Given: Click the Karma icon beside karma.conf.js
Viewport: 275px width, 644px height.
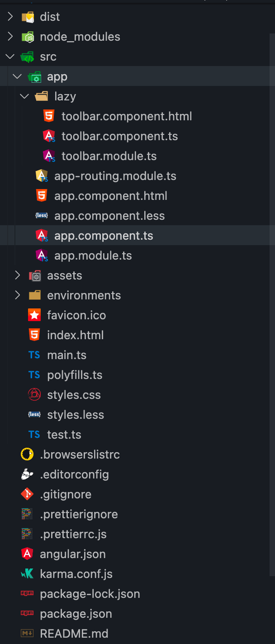Looking at the screenshot, I should pyautogui.click(x=27, y=574).
